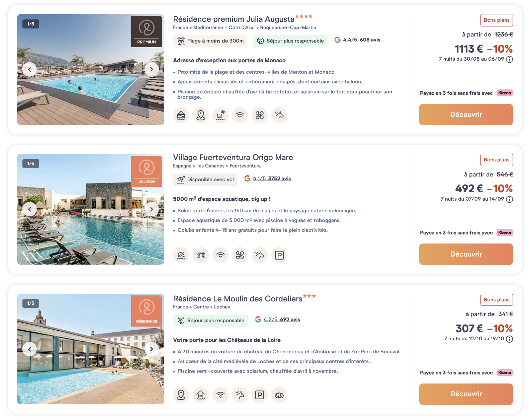Open Résidence Le Moulin des Cordeliers title

click(238, 299)
